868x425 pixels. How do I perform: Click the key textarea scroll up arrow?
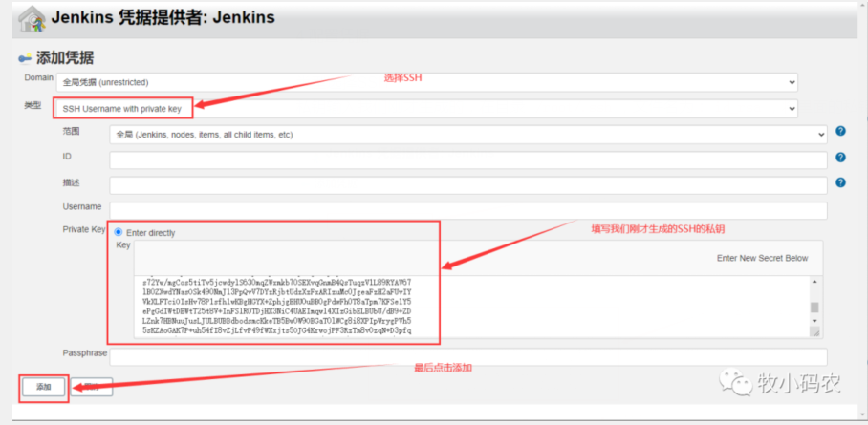(x=814, y=281)
